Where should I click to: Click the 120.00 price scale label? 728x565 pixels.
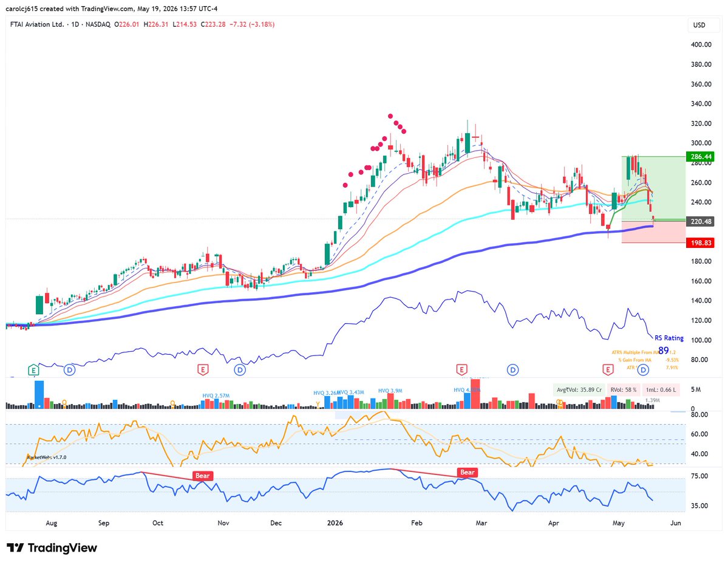(701, 320)
